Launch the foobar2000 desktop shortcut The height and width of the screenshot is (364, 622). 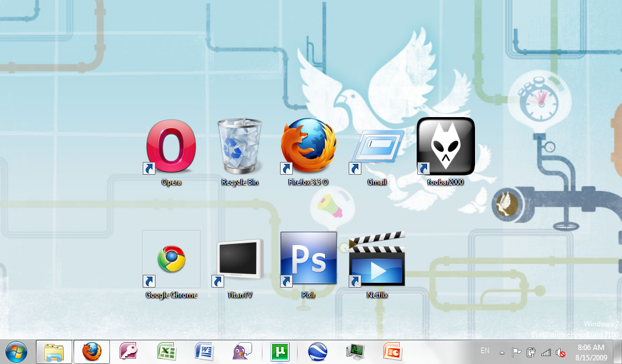[445, 152]
